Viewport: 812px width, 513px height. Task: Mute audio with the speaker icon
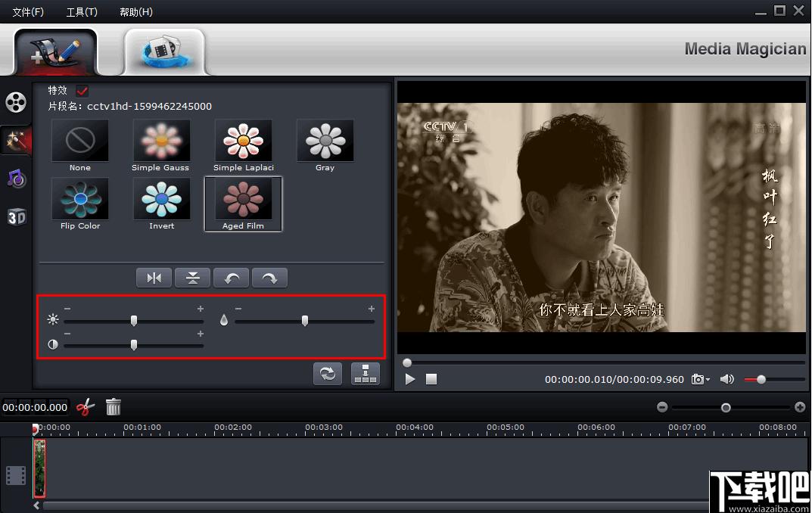click(x=727, y=379)
